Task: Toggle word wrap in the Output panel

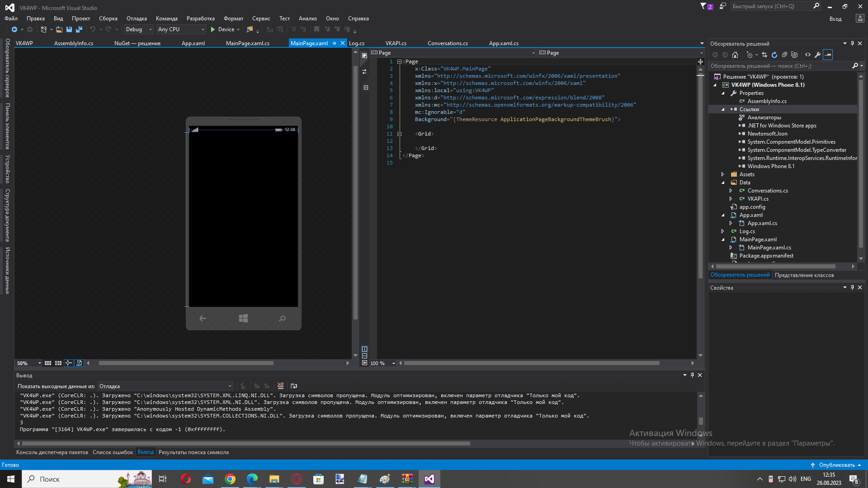Action: click(x=294, y=386)
